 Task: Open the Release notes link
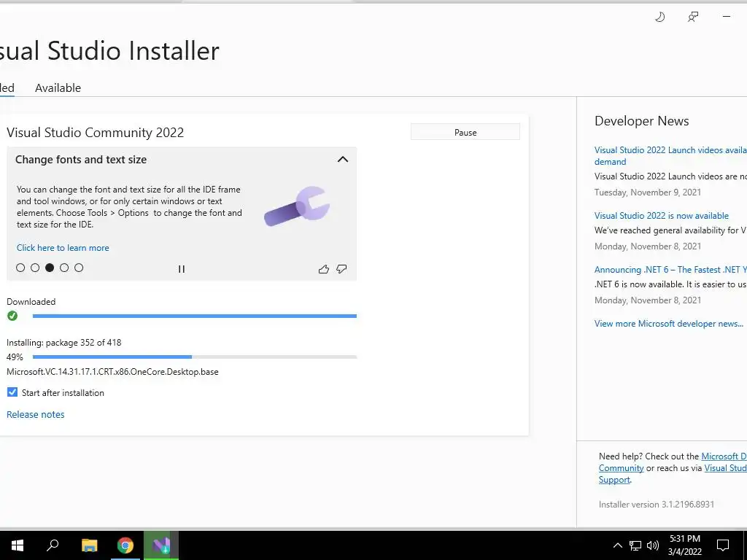click(x=36, y=414)
